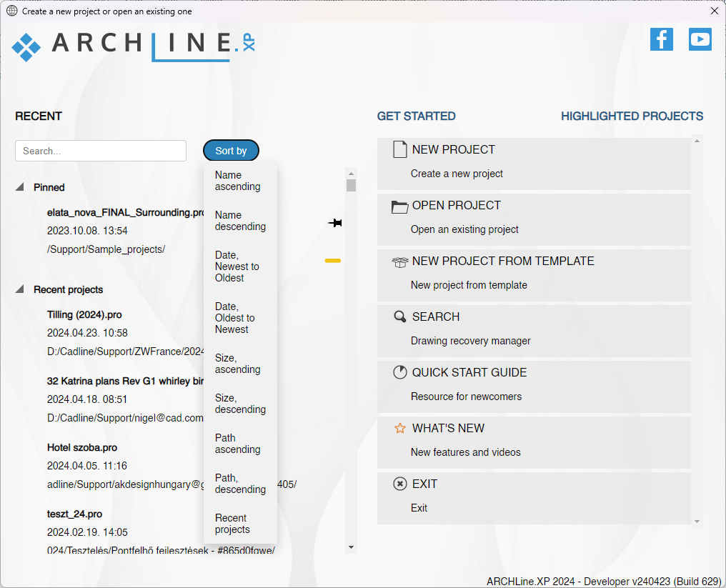The image size is (726, 588).
Task: Click the recent list scroll-down arrow
Action: point(351,547)
